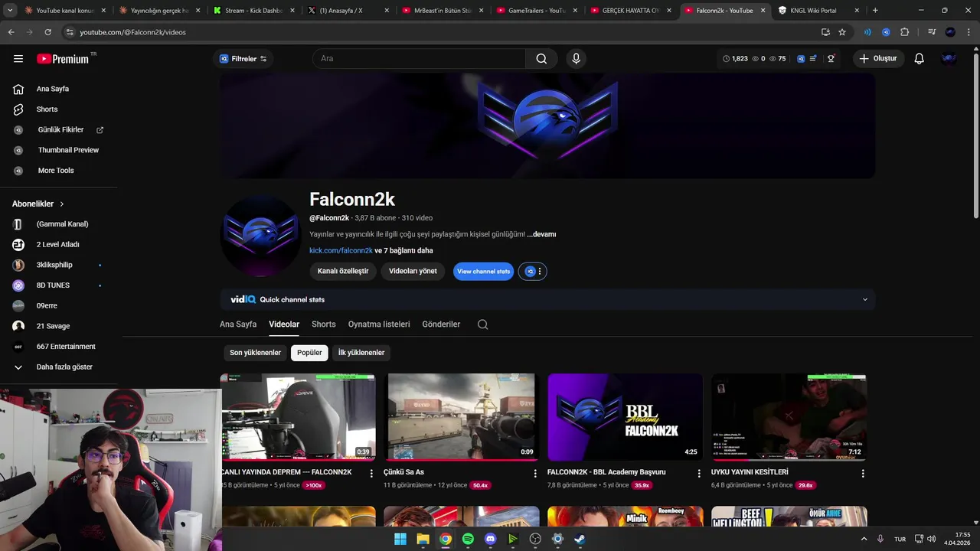
Task: Click the address bar URL
Action: [x=133, y=32]
